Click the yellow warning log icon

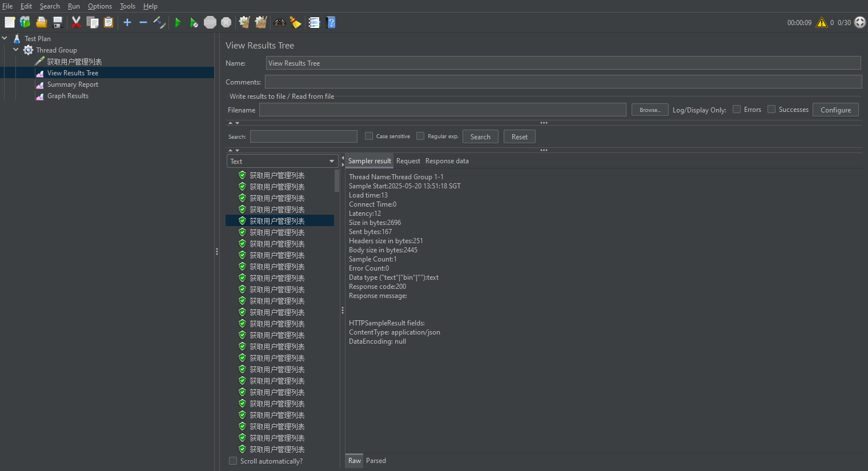[x=822, y=22]
